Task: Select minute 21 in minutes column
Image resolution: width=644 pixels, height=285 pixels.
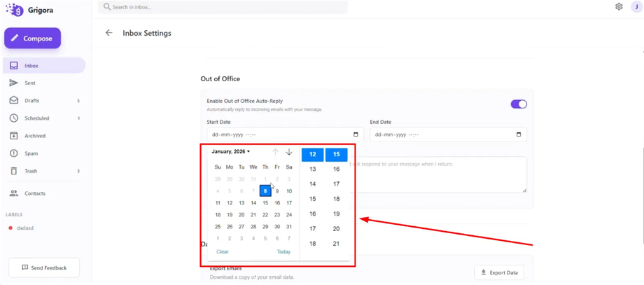Action: click(x=337, y=244)
